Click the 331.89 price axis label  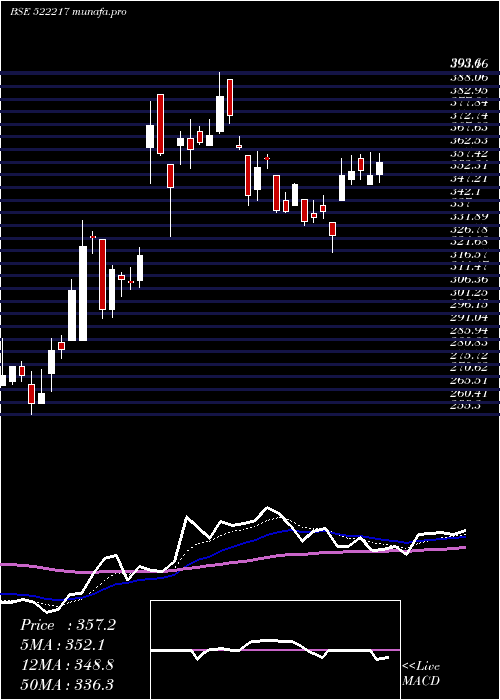point(469,217)
